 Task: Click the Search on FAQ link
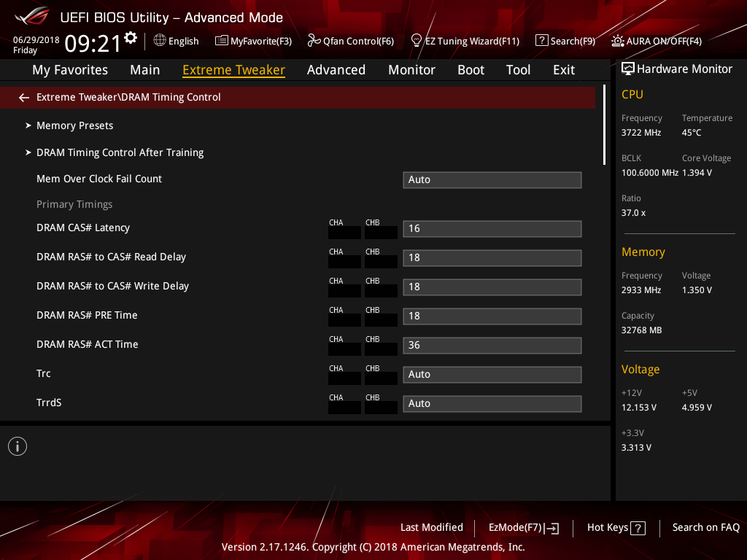pyautogui.click(x=705, y=528)
